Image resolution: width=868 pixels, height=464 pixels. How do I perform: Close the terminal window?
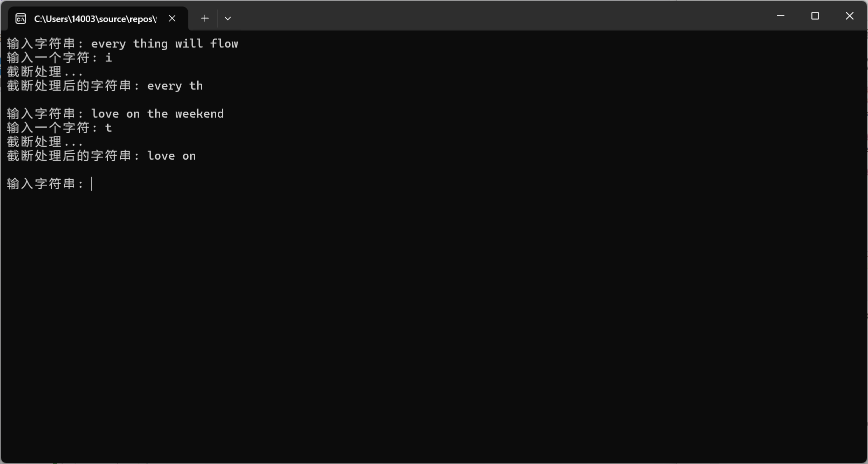849,16
